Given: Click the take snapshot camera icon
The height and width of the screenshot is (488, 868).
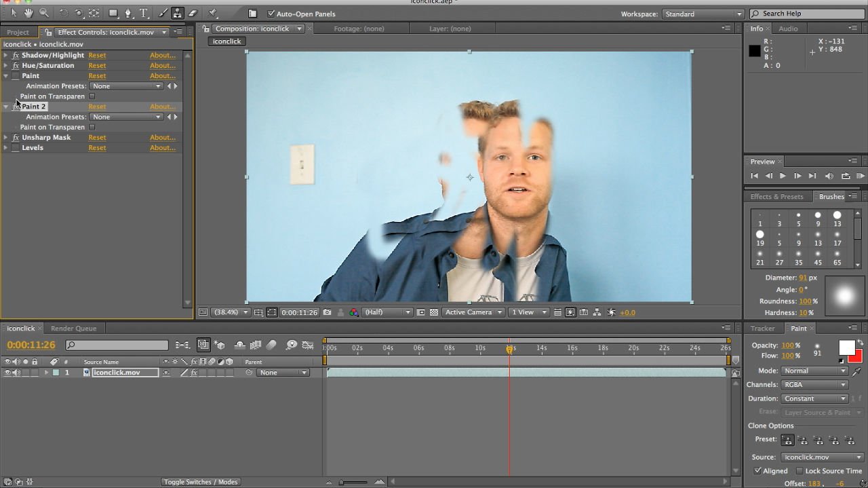Looking at the screenshot, I should 328,312.
